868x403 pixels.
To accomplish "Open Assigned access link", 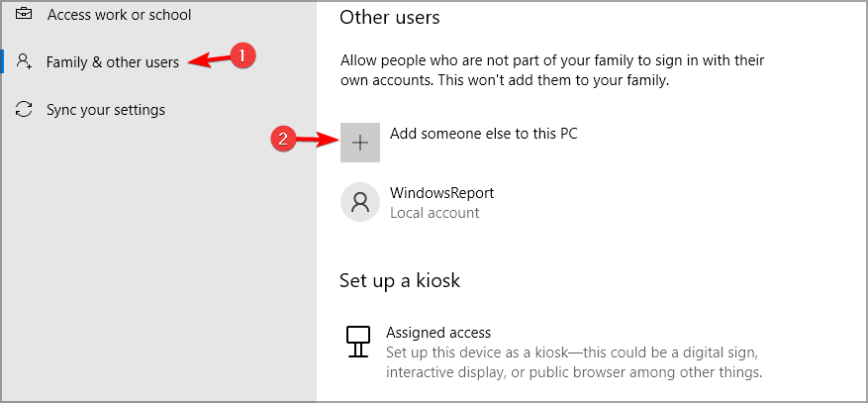I will [438, 333].
